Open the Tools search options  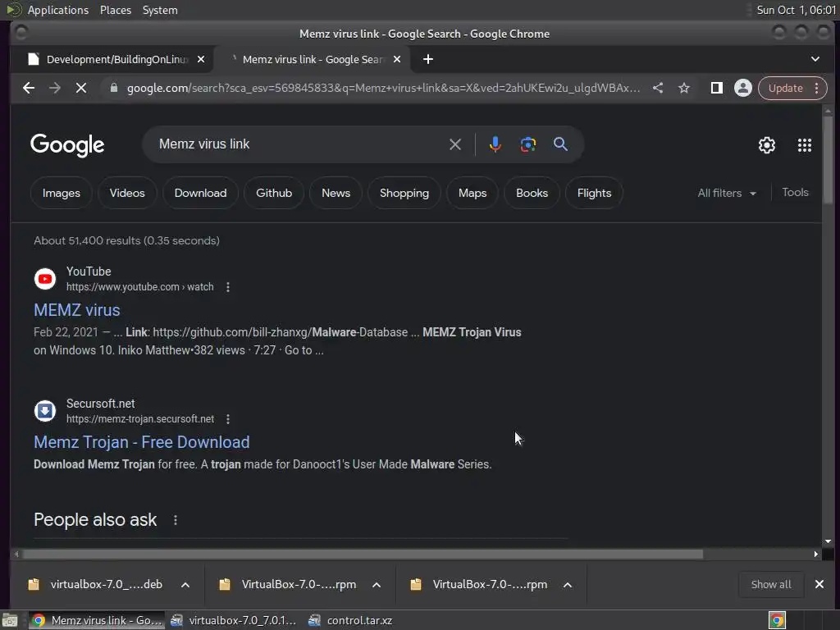pyautogui.click(x=795, y=192)
